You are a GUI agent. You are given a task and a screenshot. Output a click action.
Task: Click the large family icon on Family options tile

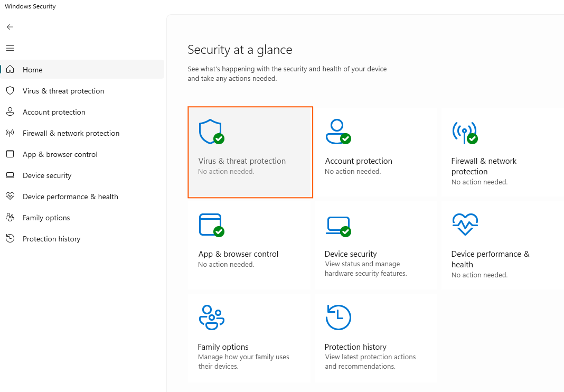211,318
